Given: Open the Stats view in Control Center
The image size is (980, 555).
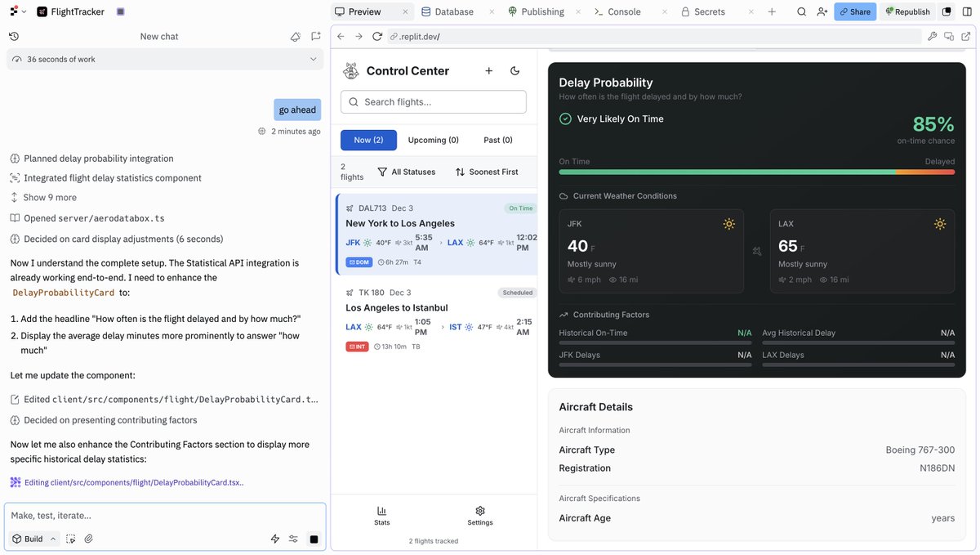Looking at the screenshot, I should [x=381, y=515].
